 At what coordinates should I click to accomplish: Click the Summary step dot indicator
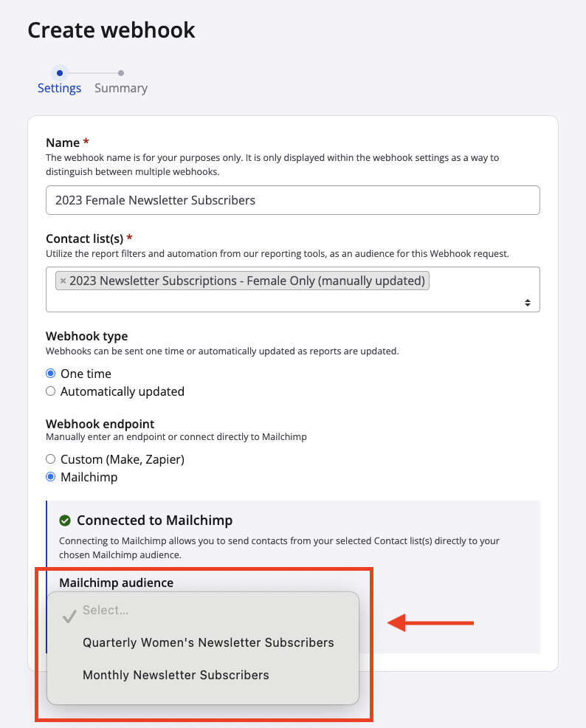click(121, 73)
